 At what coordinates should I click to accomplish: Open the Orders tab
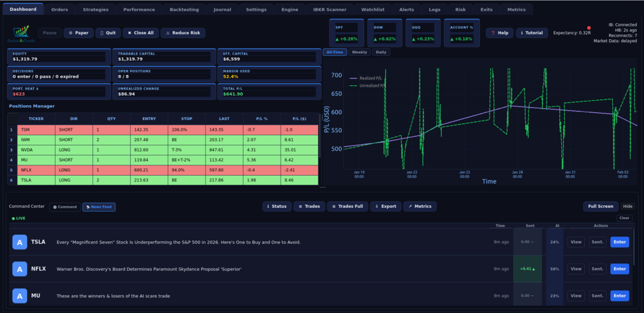coord(60,10)
